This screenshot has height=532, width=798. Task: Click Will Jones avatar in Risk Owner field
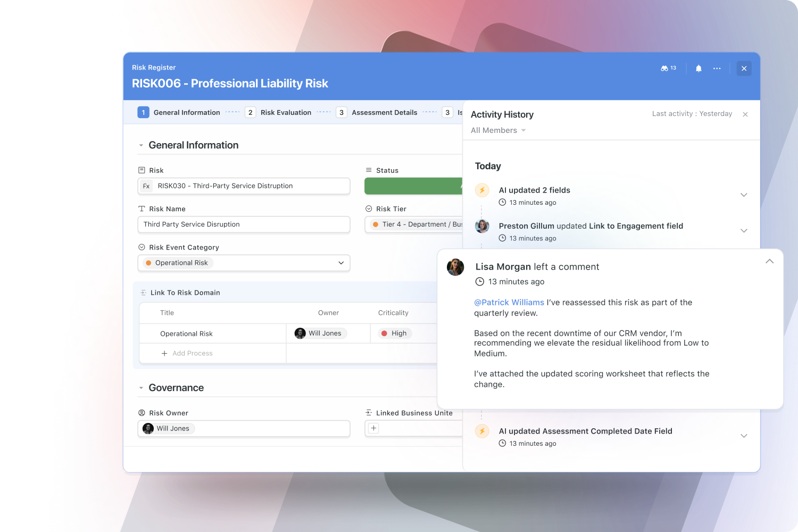(x=148, y=428)
